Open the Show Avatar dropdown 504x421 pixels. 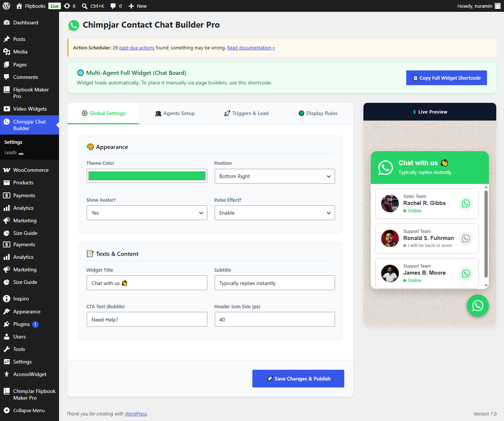point(147,213)
